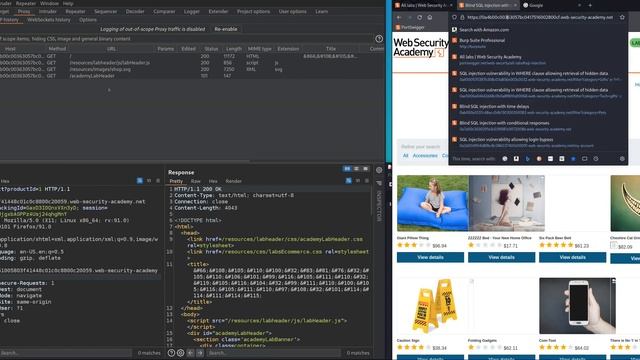
Task: Reload the Firefox page
Action: coord(420,18)
